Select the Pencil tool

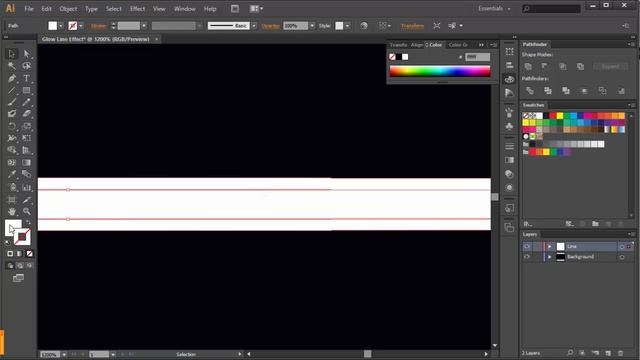click(27, 102)
